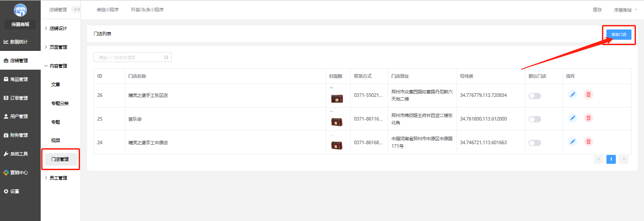644x221 pixels.
Task: Select 专题分类 under 内容管理
Action: [x=60, y=103]
